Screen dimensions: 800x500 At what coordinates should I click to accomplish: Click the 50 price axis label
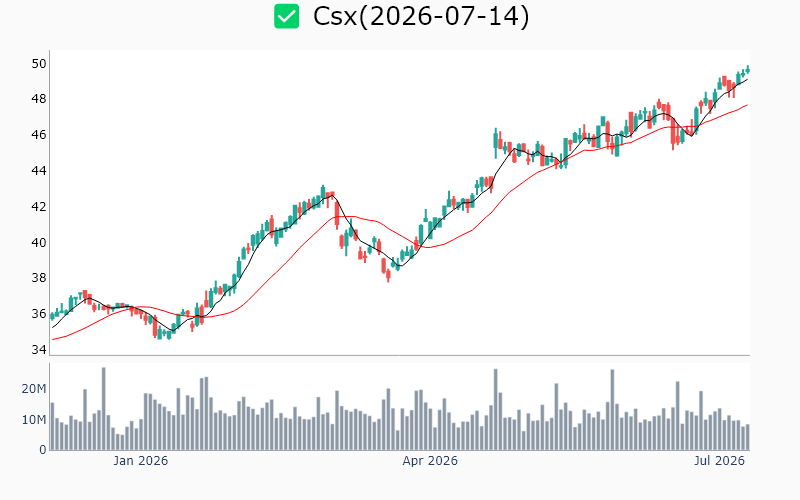pyautogui.click(x=39, y=64)
